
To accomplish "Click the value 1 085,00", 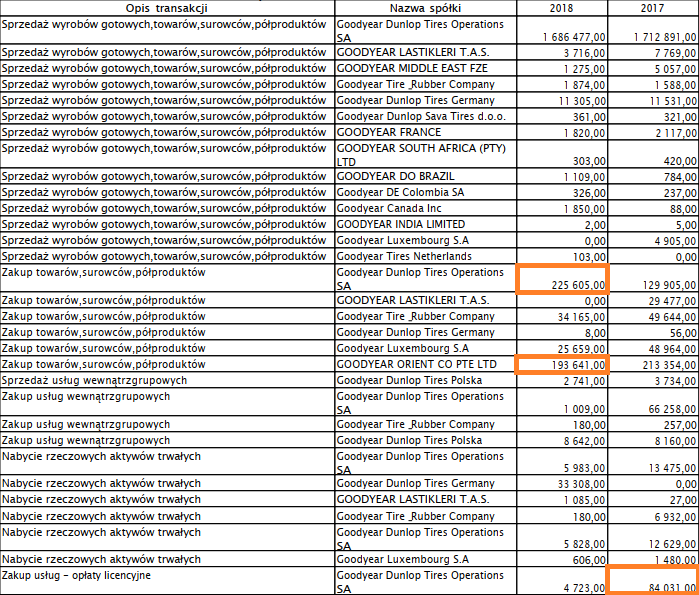I will (584, 501).
